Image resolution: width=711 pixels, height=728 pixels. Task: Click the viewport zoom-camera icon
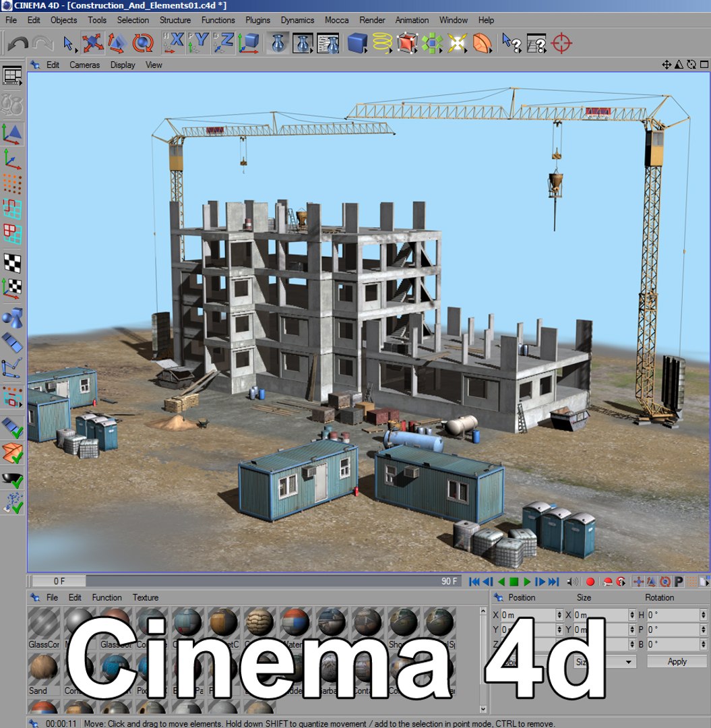click(679, 65)
